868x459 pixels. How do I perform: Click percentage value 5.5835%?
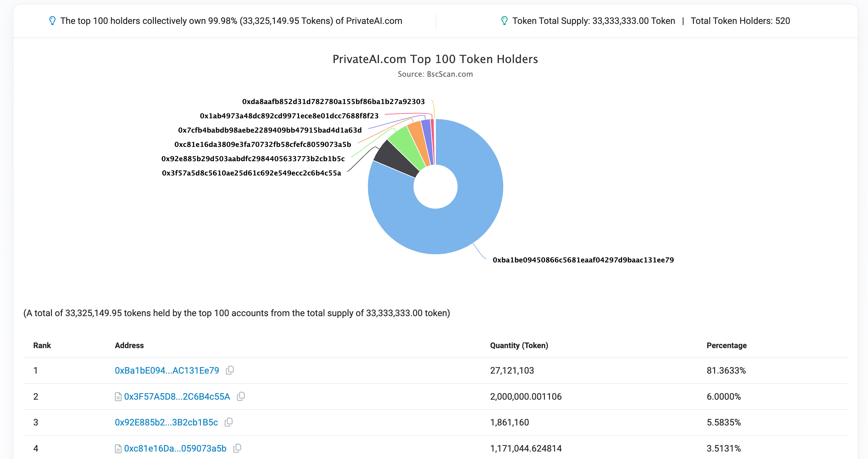pos(724,422)
